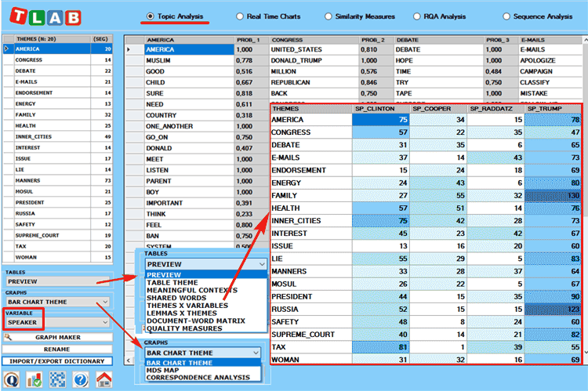Viewport: 588px width, 391px height.
Task: Select HEALTH in the themes list
Action: click(53, 125)
